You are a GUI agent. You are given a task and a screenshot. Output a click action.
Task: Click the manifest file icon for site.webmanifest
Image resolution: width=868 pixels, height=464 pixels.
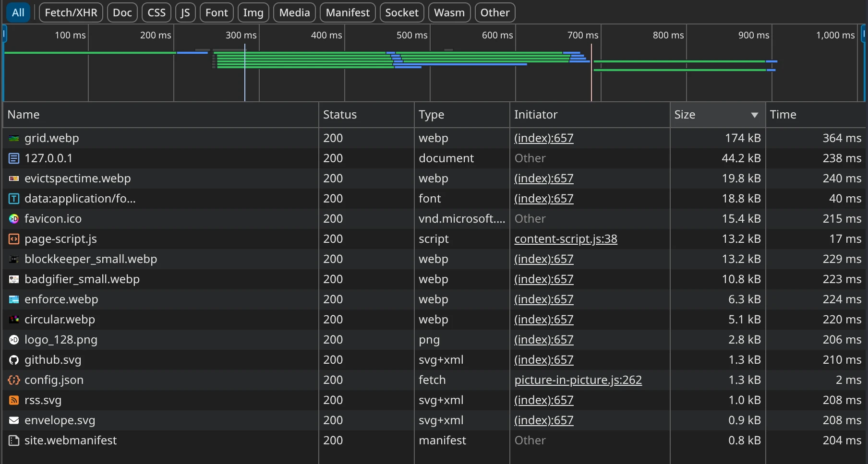pos(14,440)
